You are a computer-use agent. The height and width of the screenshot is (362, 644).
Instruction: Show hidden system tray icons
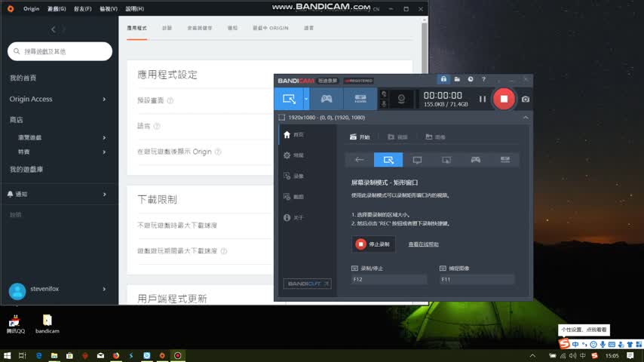(532, 355)
